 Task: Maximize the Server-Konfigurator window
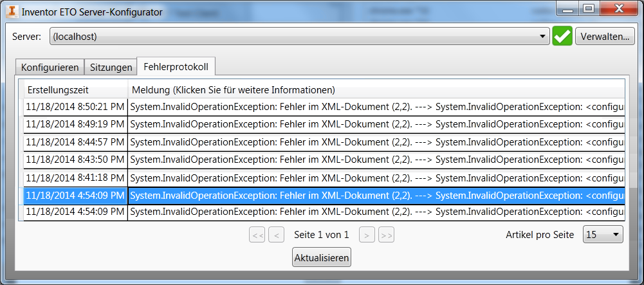[x=588, y=8]
